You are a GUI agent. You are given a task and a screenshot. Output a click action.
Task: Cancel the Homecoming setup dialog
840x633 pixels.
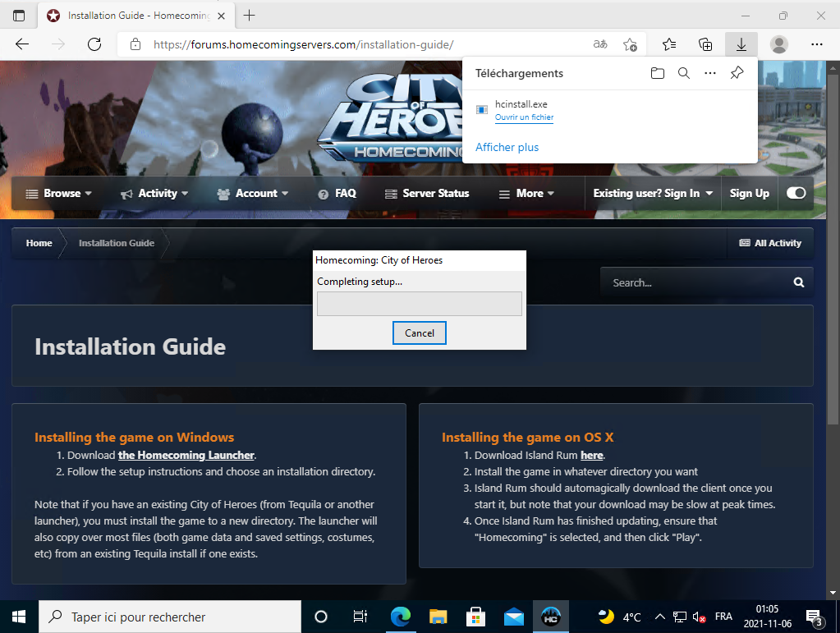[420, 333]
